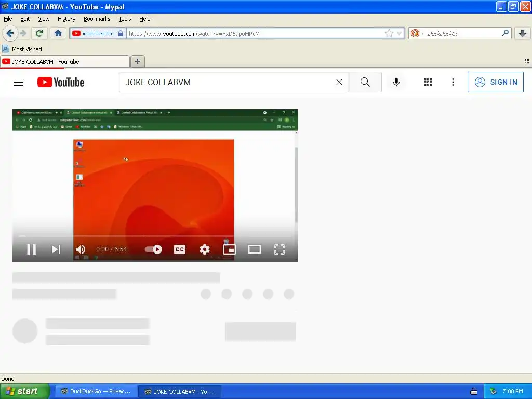Open a new browser tab
Screen dimensions: 532x399
(x=137, y=61)
